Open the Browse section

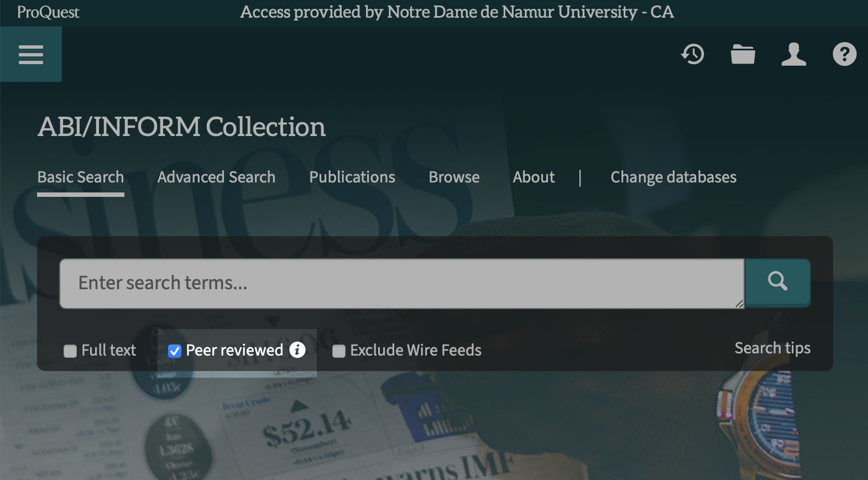pyautogui.click(x=454, y=177)
